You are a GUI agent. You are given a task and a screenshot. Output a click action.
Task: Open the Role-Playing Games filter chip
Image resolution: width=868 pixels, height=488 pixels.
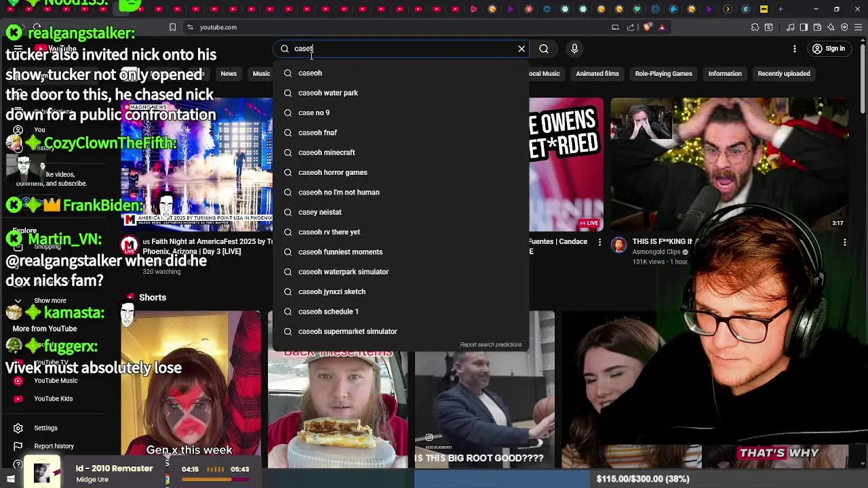point(663,74)
